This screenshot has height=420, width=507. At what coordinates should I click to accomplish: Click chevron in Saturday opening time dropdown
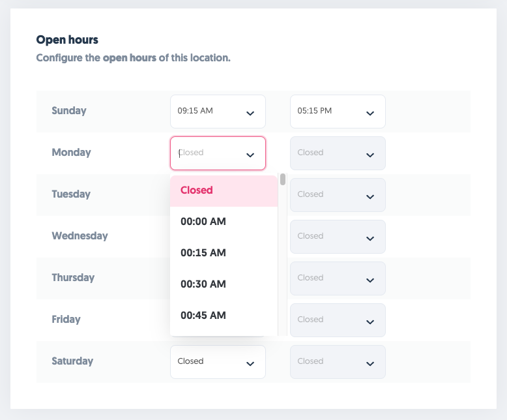(x=250, y=364)
